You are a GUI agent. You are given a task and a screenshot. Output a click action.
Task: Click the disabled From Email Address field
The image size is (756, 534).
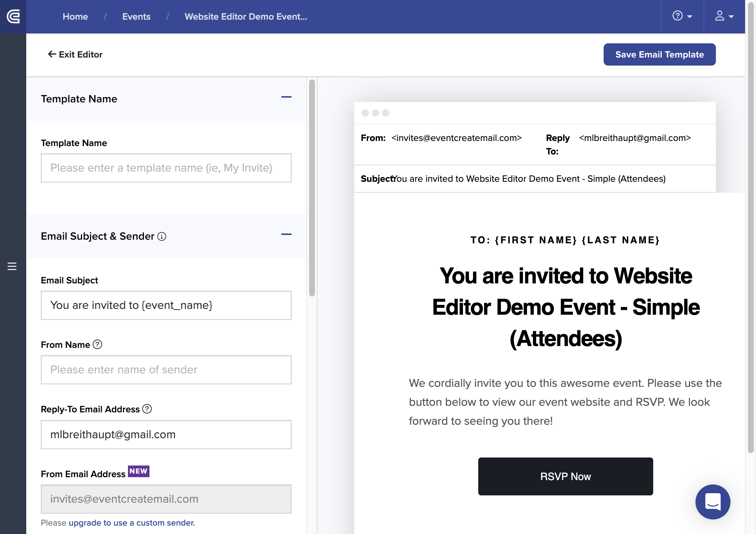[166, 499]
